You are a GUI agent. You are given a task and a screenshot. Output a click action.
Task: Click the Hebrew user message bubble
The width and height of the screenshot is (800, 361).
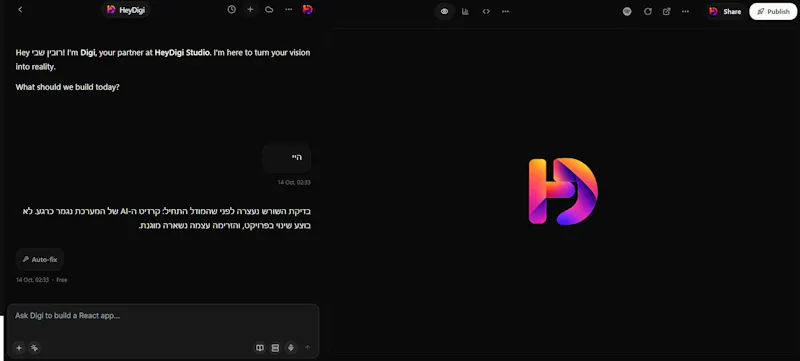click(287, 158)
